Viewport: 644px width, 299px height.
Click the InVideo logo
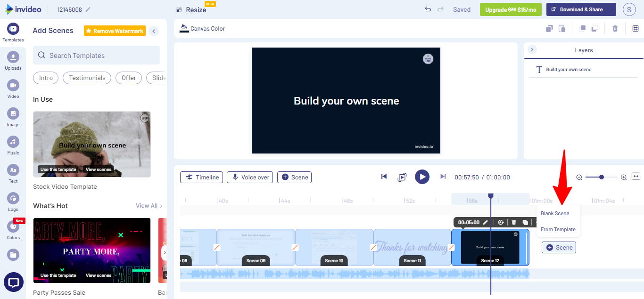point(23,9)
